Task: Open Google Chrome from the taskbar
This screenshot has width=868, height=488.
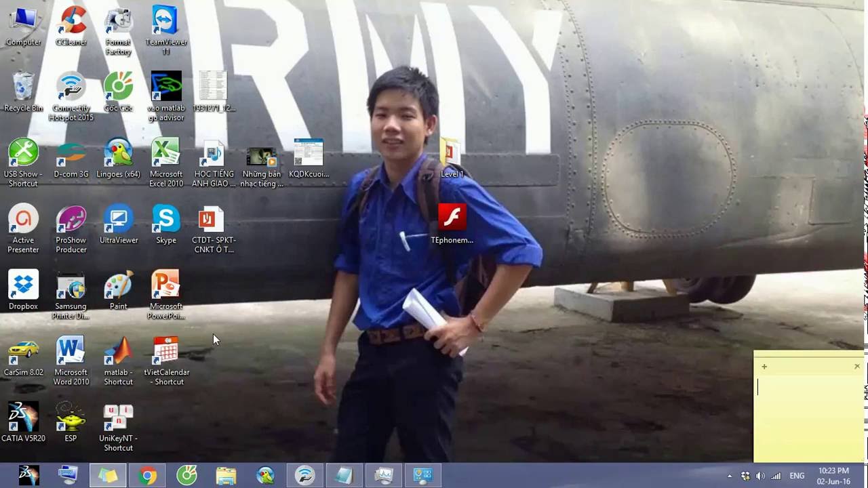Action: click(x=147, y=475)
